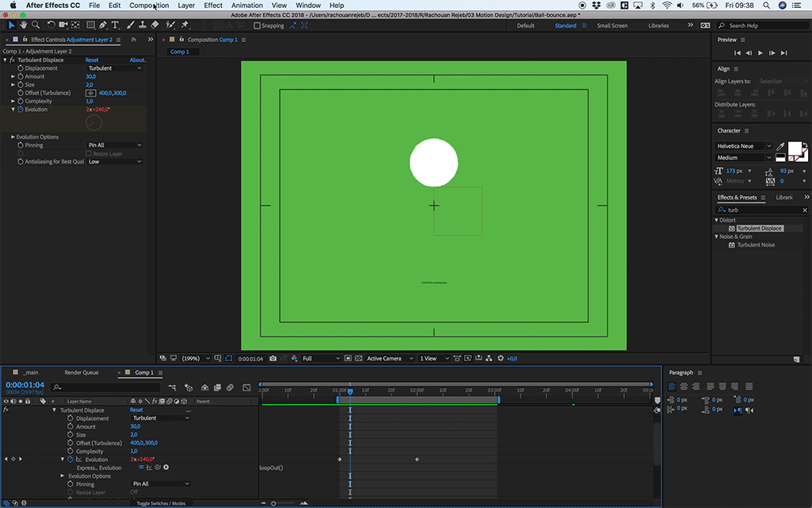Choose the Type text tool
The image size is (812, 508).
click(116, 25)
